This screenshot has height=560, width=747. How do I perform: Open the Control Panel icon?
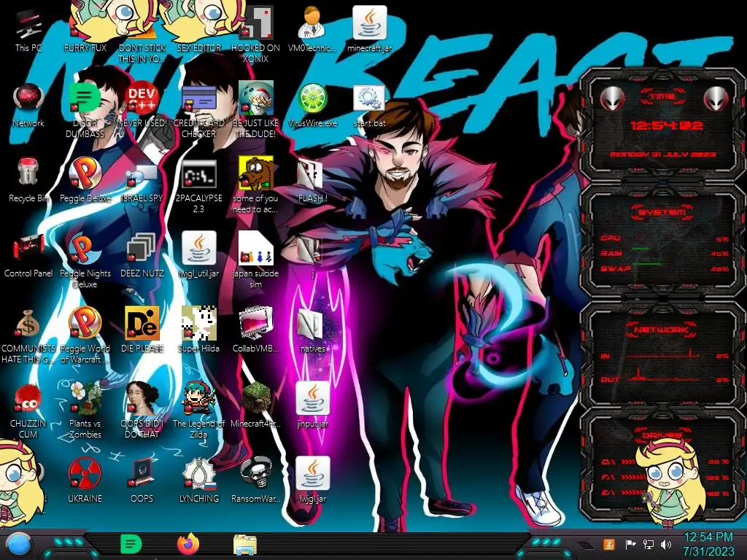[28, 255]
